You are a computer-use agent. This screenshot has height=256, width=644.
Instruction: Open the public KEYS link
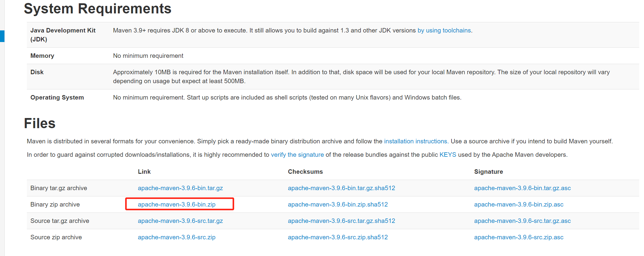(448, 155)
